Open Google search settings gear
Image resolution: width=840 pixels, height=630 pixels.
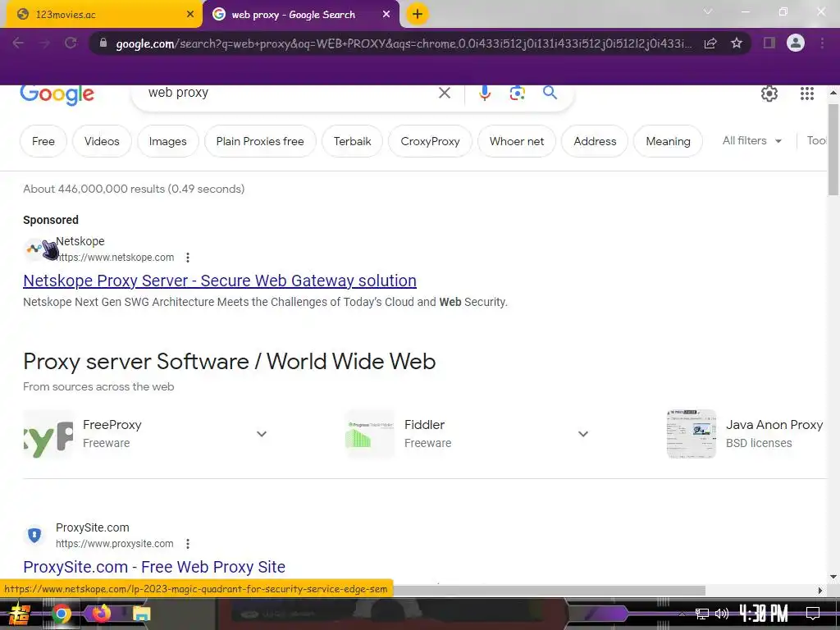tap(769, 94)
